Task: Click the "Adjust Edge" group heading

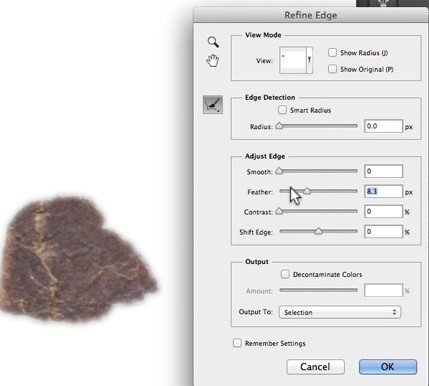Action: click(x=265, y=156)
